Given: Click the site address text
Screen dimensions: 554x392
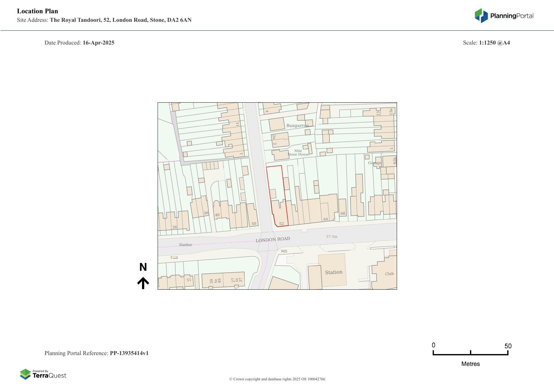Looking at the screenshot, I should click(x=120, y=20).
